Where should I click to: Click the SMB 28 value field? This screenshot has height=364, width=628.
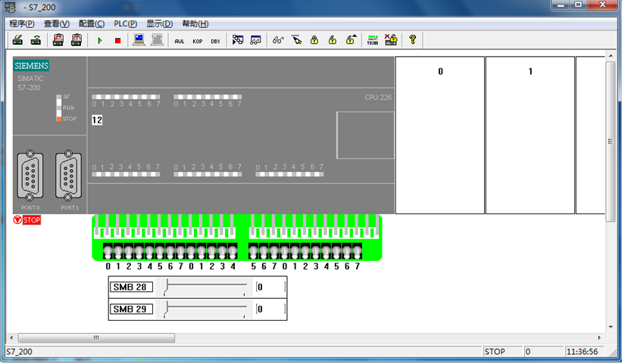(x=270, y=288)
